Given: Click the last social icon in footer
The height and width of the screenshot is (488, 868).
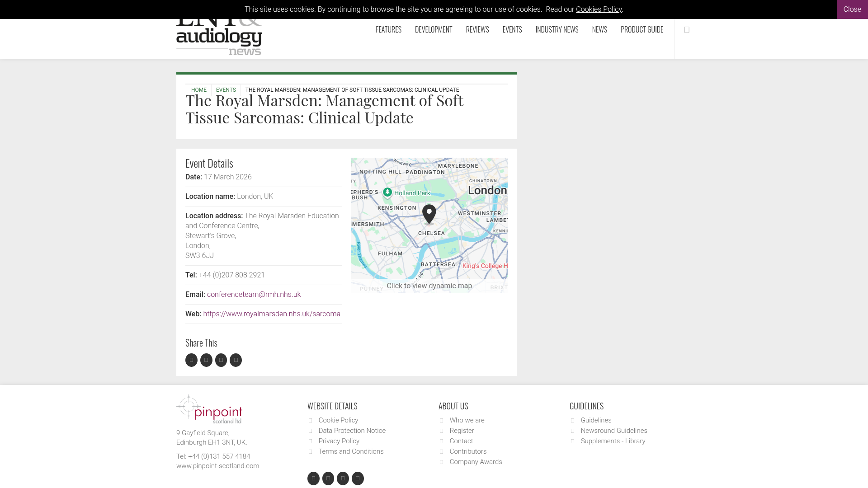Looking at the screenshot, I should pyautogui.click(x=358, y=479).
